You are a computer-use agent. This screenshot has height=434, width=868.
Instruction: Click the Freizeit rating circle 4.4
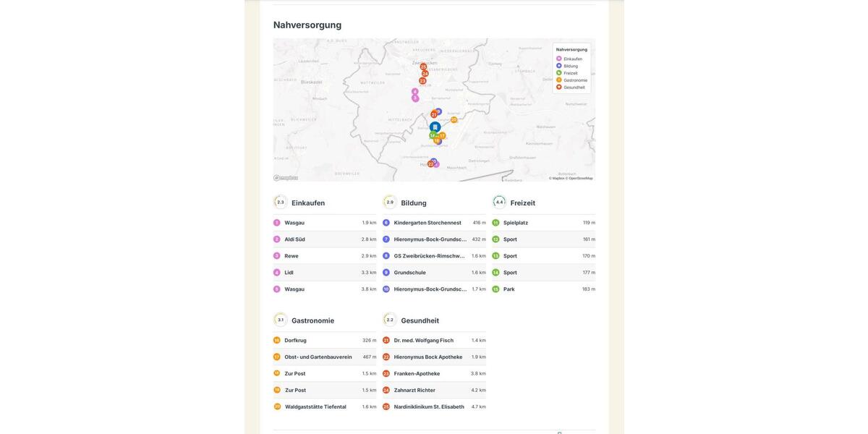tap(499, 203)
